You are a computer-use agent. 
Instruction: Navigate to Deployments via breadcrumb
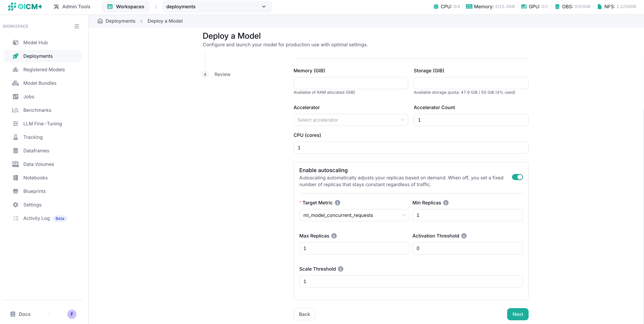(120, 21)
